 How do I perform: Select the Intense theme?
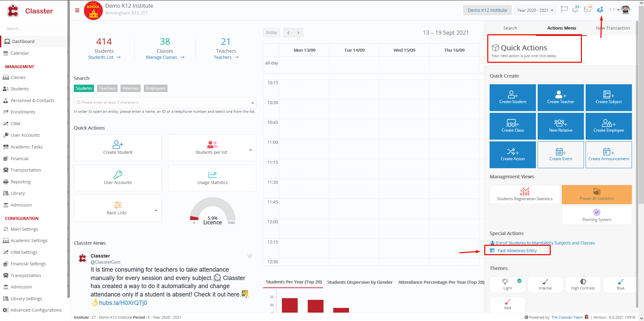pyautogui.click(x=545, y=284)
